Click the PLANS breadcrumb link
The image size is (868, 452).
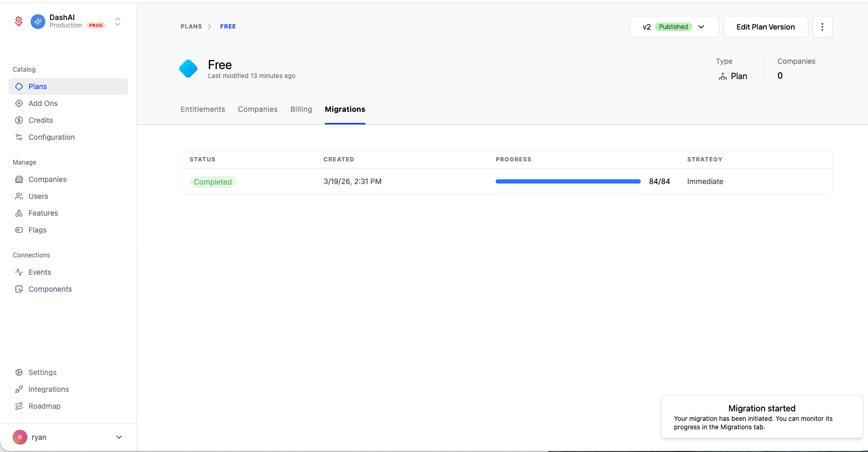point(191,26)
